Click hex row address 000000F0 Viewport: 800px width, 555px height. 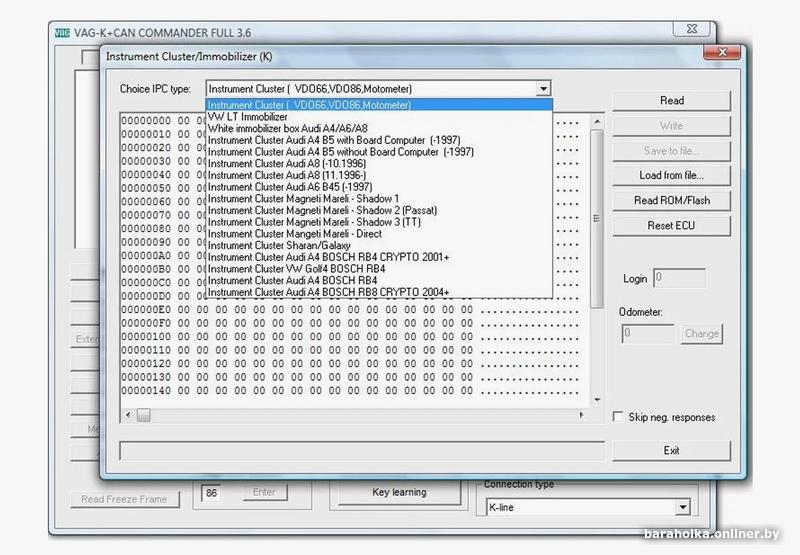146,323
